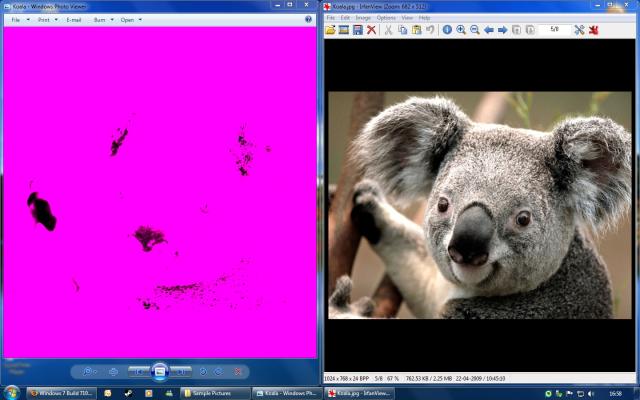Rotate the photo clockwise in Photo Viewer
640x400 pixels.
(x=219, y=371)
